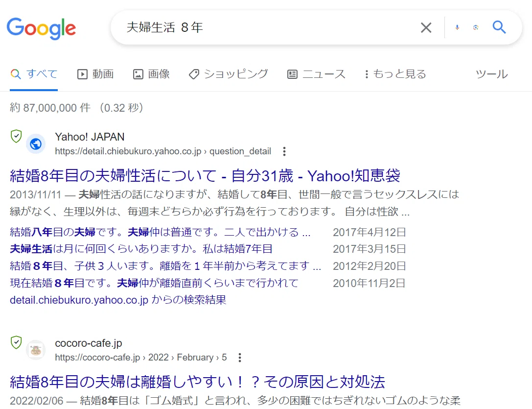Submit search with magnifying glass button
The height and width of the screenshot is (409, 532).
coord(499,27)
